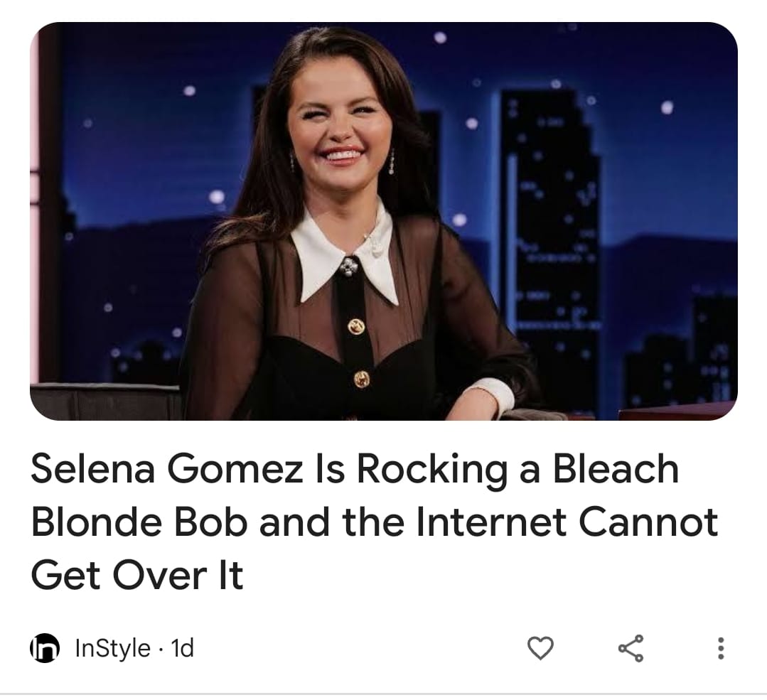
Task: Click the InStyle source name
Action: (112, 648)
